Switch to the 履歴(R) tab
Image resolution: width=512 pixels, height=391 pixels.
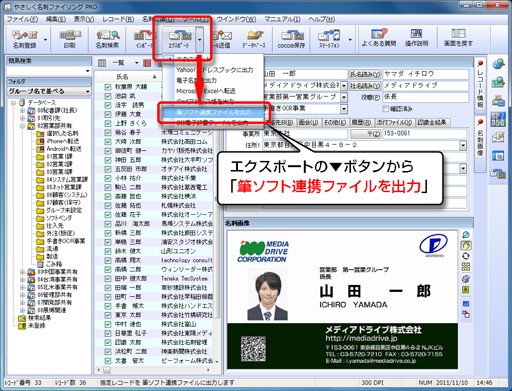pyautogui.click(x=361, y=123)
